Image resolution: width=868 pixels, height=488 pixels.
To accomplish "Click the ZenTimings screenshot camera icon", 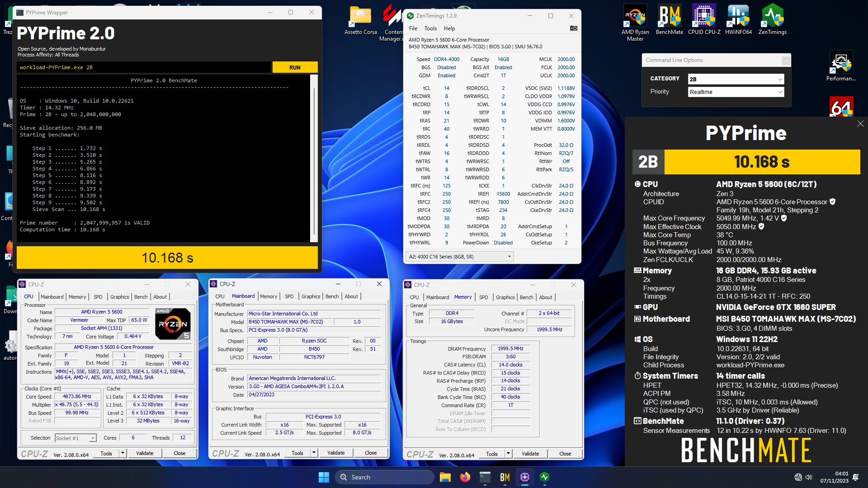I will 573,28.
